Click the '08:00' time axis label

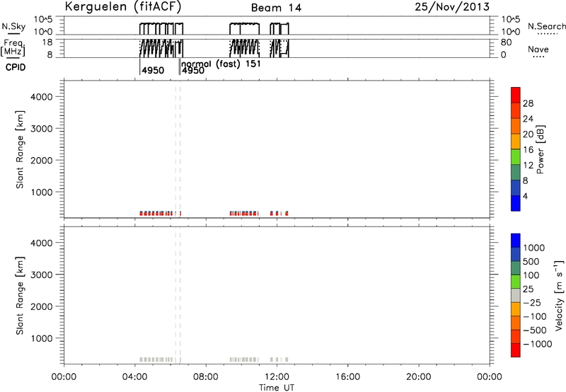[x=206, y=377]
